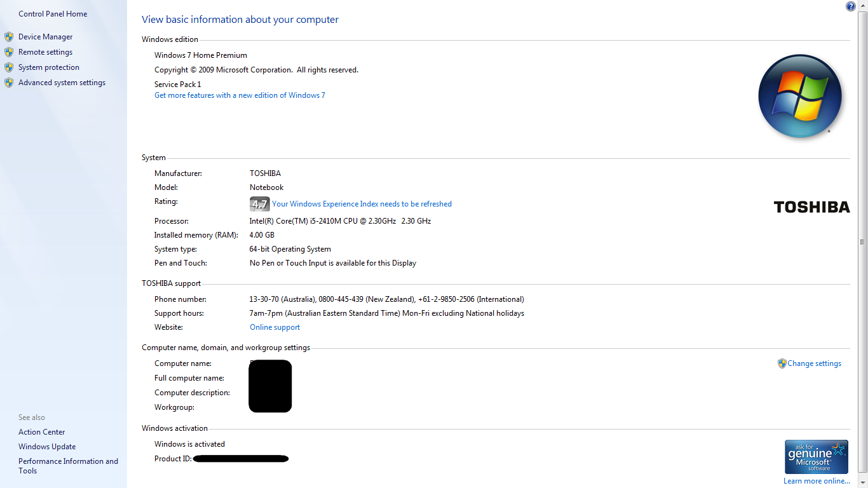
Task: Go to Control Panel Home
Action: click(x=53, y=14)
